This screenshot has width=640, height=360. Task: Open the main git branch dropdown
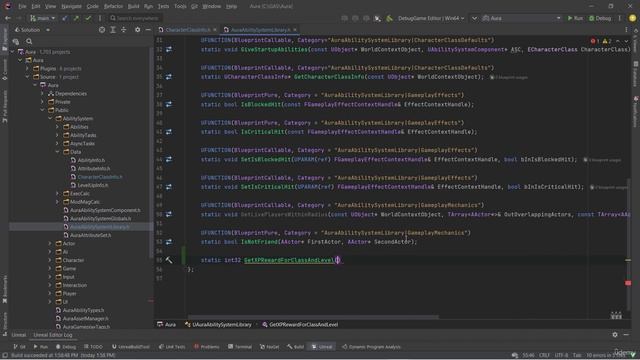[42, 18]
